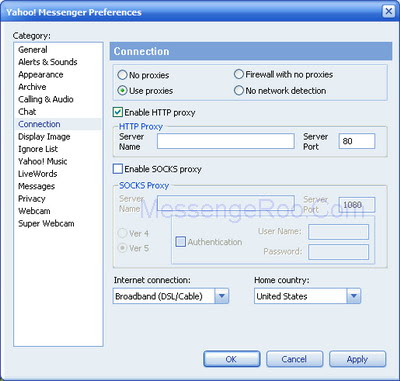Open the Internet connection dropdown arrow
The image size is (400, 381).
pyautogui.click(x=222, y=296)
